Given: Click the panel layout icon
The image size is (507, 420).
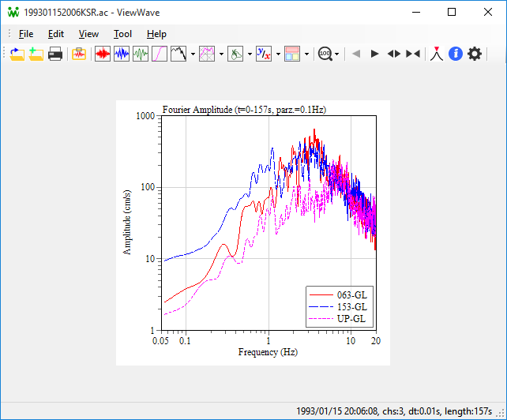Looking at the screenshot, I should 292,54.
